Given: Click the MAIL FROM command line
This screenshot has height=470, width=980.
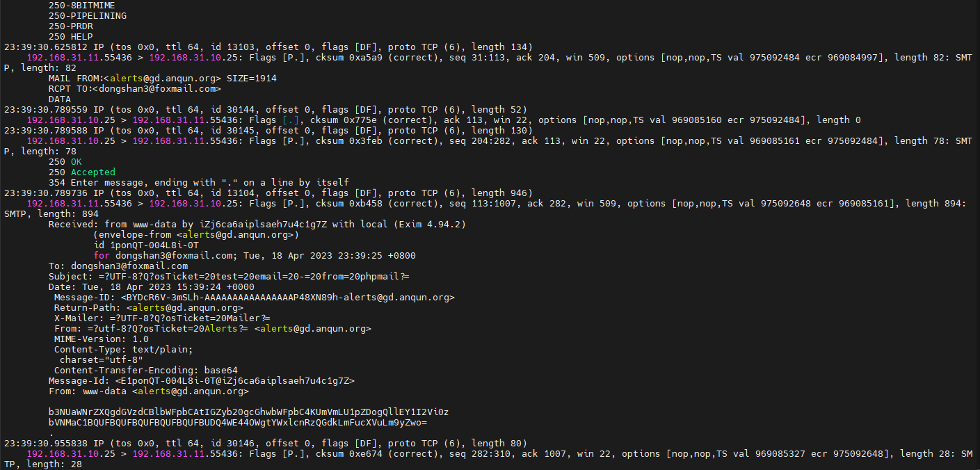Looking at the screenshot, I should (x=162, y=78).
